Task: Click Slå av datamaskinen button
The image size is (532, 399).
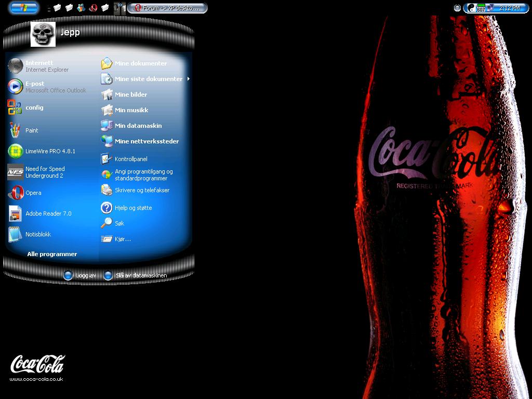Action: click(136, 275)
